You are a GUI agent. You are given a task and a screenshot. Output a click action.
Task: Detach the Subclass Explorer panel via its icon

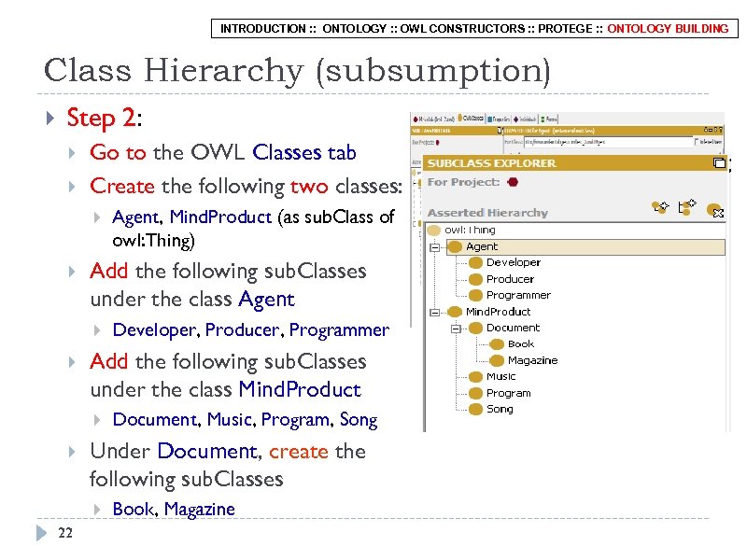tap(719, 161)
